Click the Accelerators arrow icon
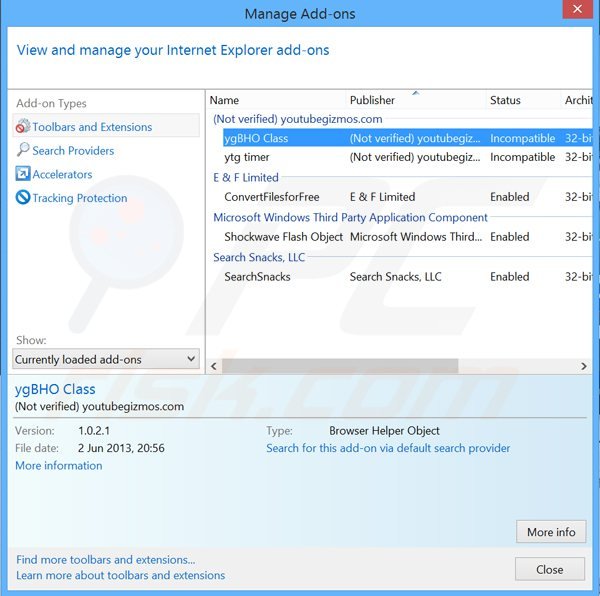Screen dimensions: 600x596 [23, 174]
